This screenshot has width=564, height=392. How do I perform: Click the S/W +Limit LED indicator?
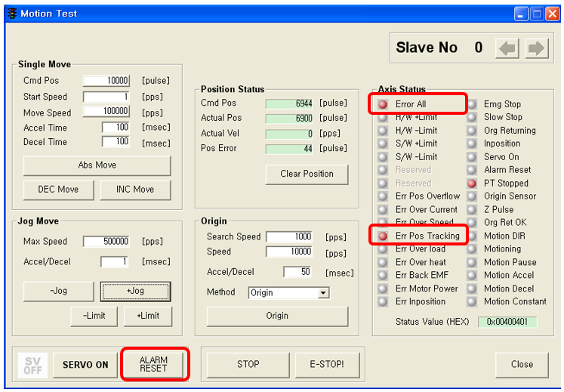click(383, 144)
